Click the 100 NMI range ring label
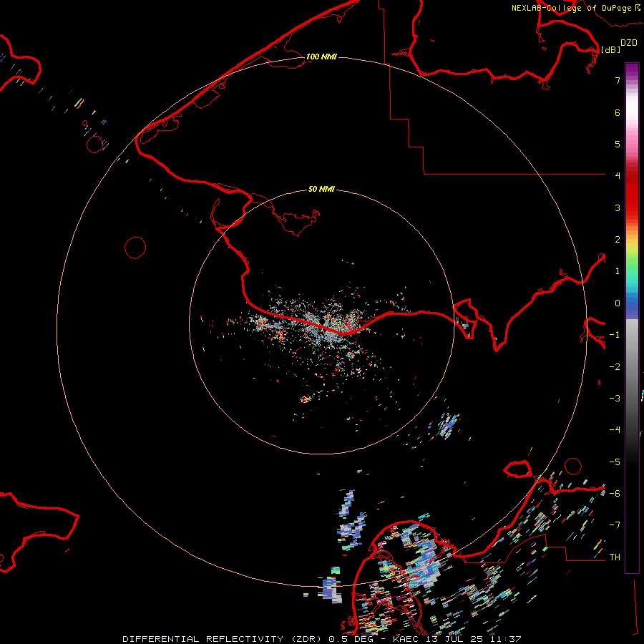 click(x=321, y=57)
